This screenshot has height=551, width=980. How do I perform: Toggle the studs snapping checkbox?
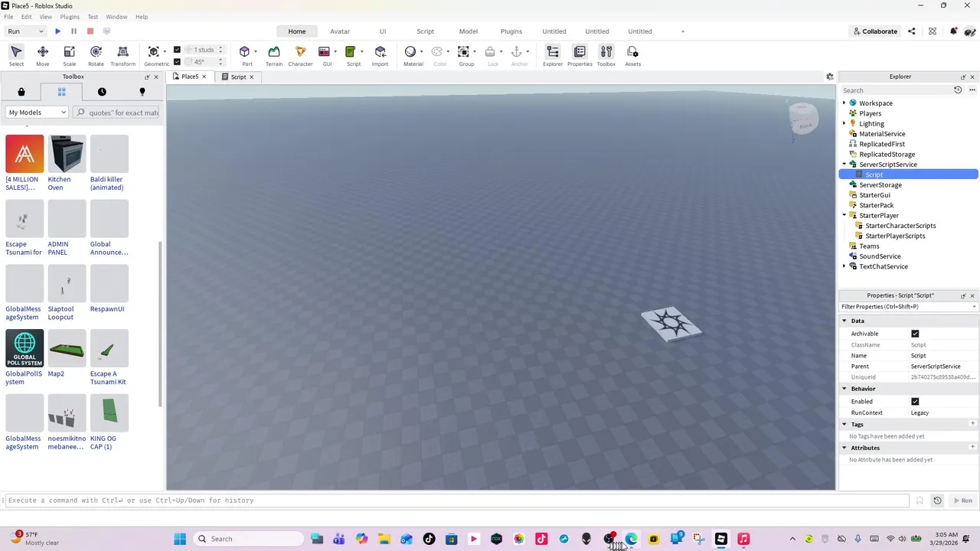point(177,50)
